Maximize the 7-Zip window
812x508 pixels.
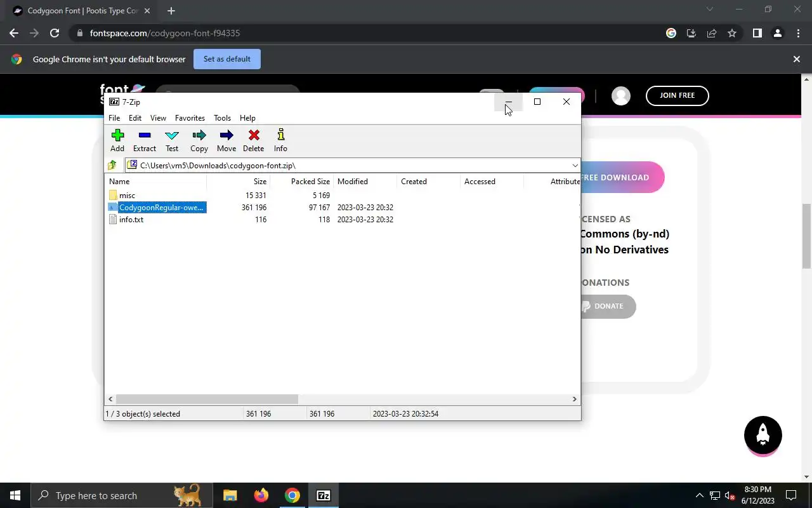pos(537,102)
